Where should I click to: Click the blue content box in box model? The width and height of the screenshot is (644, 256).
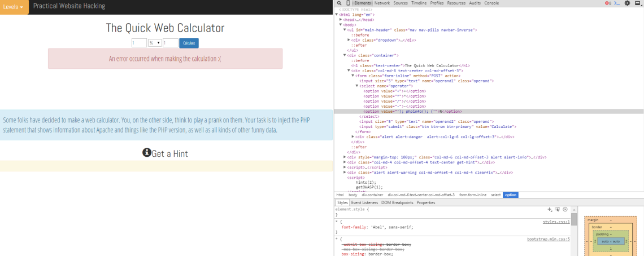611,241
